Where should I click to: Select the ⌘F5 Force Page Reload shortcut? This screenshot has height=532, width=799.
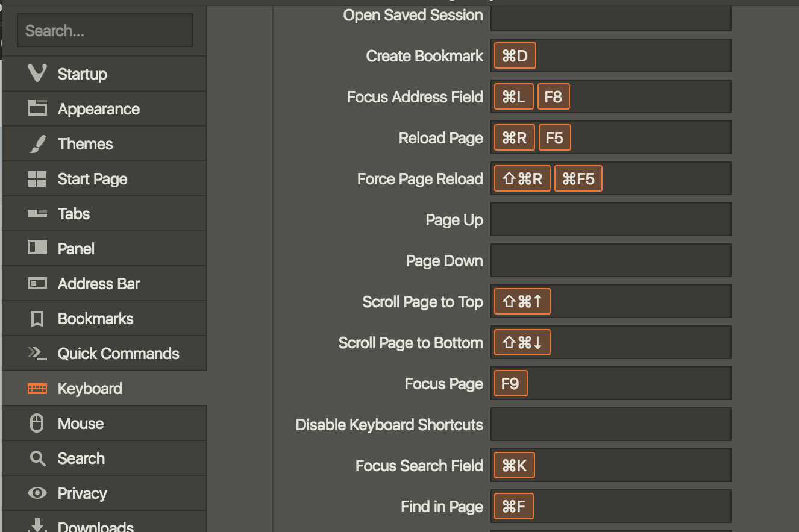(578, 179)
